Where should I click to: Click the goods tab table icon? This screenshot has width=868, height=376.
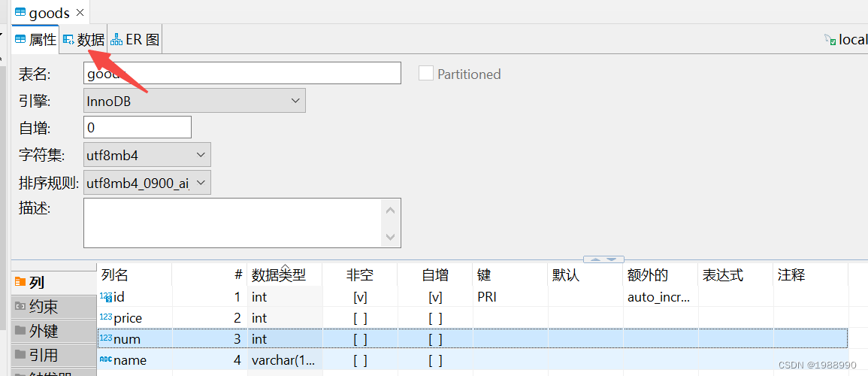(x=20, y=13)
